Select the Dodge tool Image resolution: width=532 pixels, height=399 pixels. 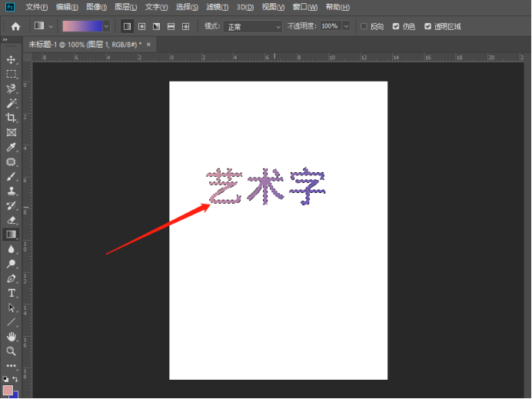tap(11, 264)
